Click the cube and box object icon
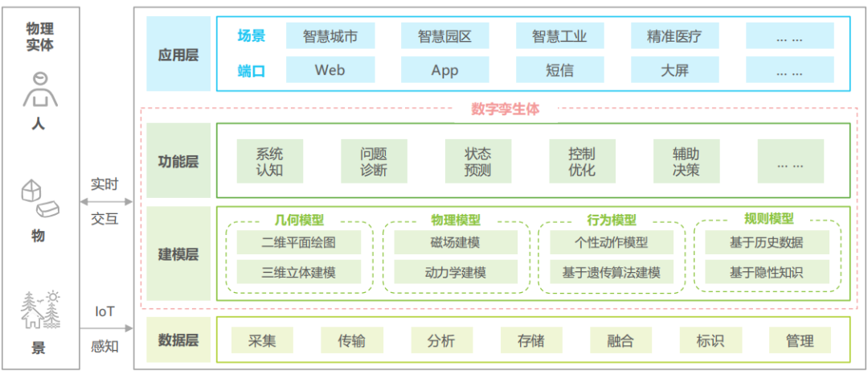The height and width of the screenshot is (371, 868). (x=39, y=198)
